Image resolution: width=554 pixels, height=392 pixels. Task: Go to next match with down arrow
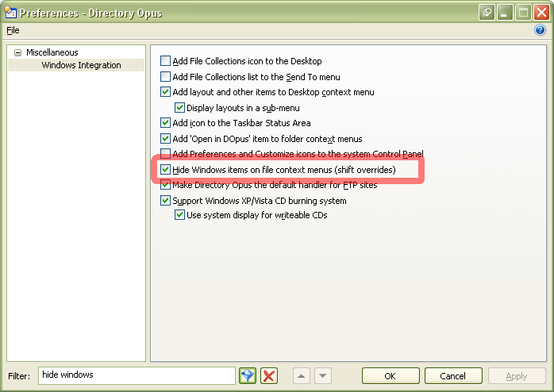click(x=322, y=376)
